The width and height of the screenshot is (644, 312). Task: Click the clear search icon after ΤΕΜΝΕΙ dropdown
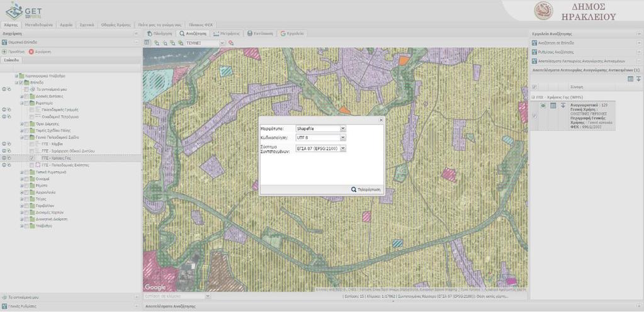click(x=231, y=43)
